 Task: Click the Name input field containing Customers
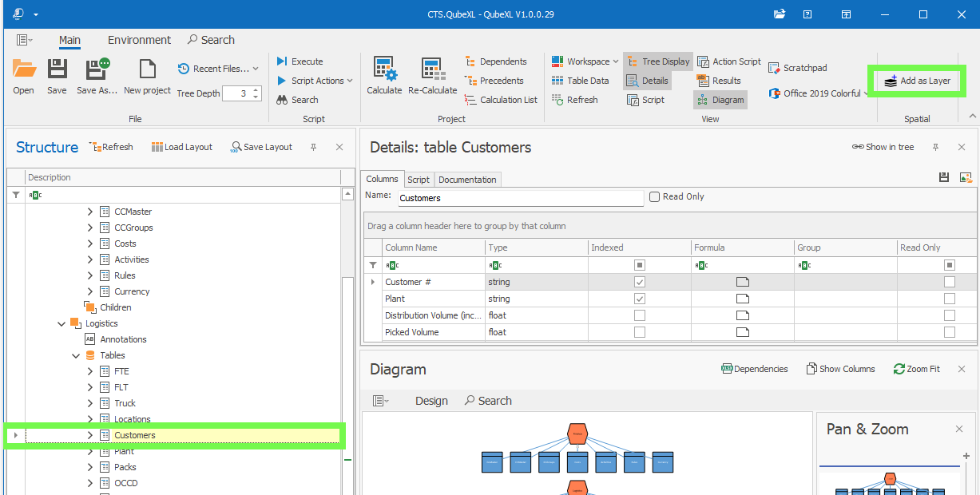coord(519,198)
